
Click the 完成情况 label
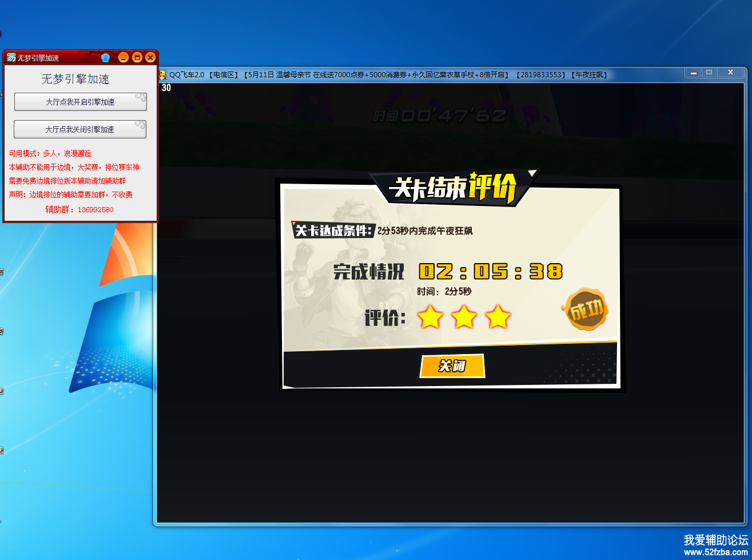369,272
